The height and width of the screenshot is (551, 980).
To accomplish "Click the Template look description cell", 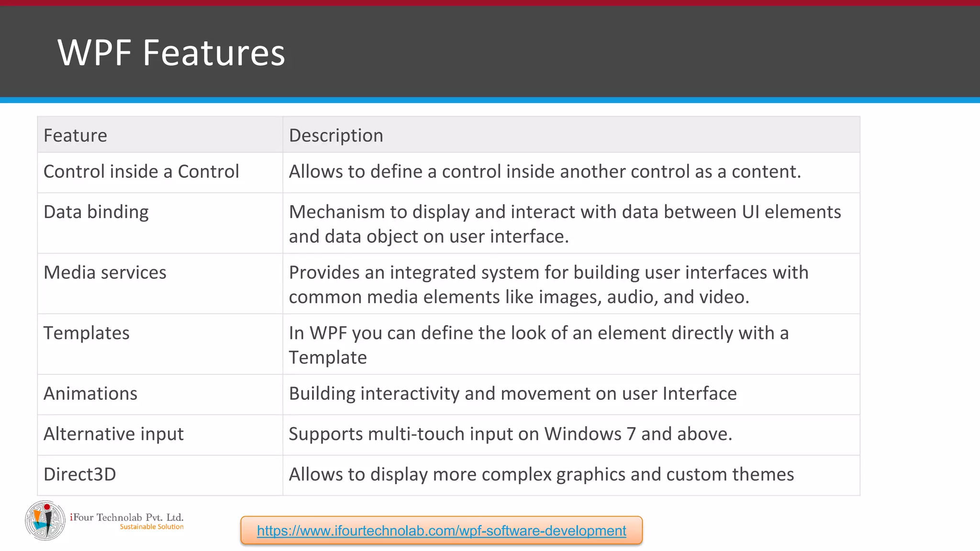I will (571, 344).
